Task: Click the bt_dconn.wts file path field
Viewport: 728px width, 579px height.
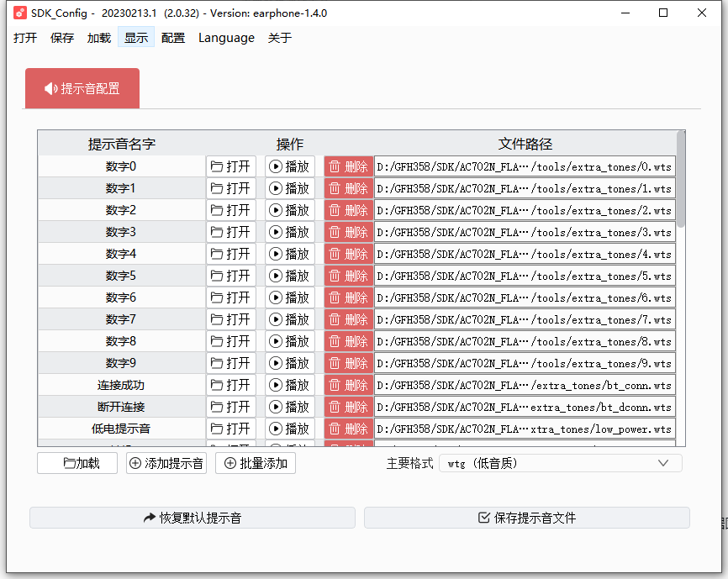Action: point(525,407)
